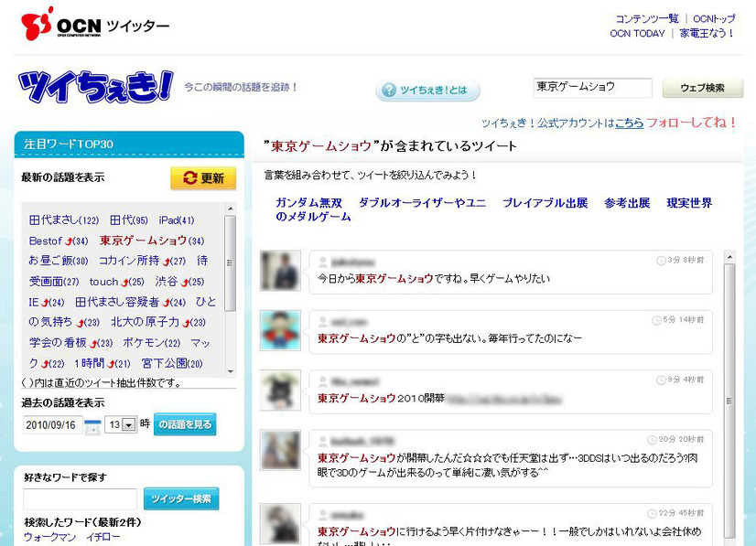This screenshot has width=756, height=546.
Task: Click the user icon in the 9分 4秒前 tweet
Action: tap(322, 381)
